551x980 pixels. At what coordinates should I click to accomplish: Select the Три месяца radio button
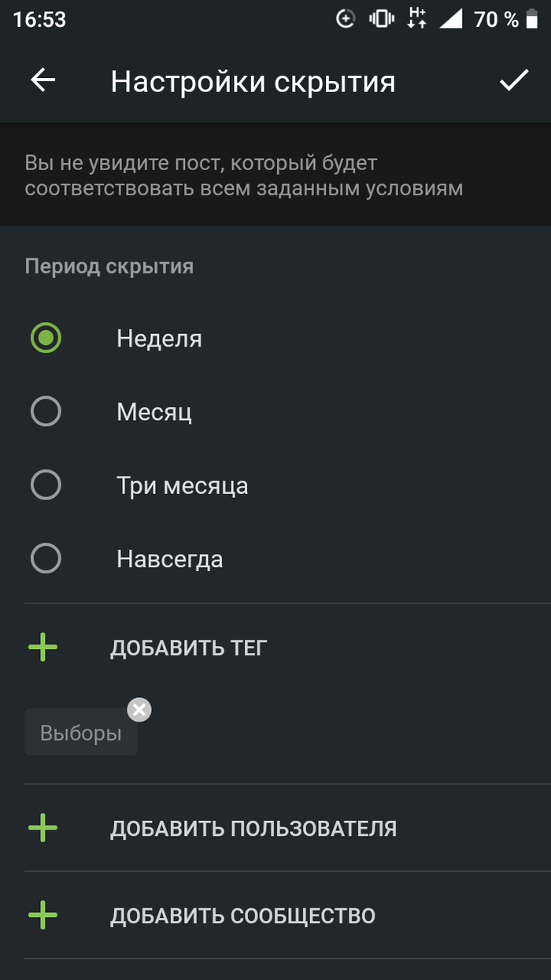[46, 484]
